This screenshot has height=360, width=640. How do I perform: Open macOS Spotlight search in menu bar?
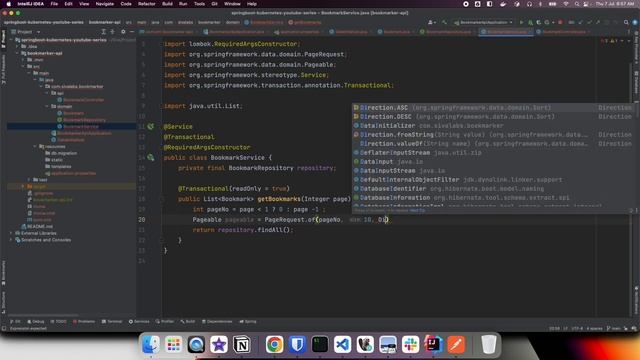tap(577, 4)
